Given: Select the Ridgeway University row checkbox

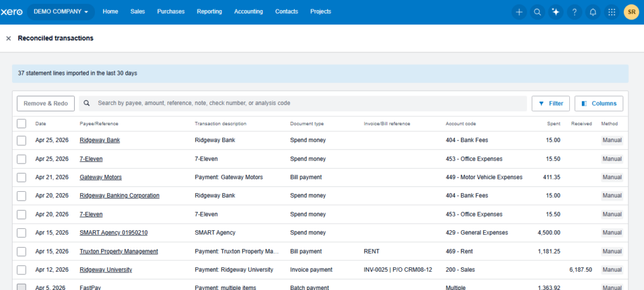Looking at the screenshot, I should tap(21, 270).
